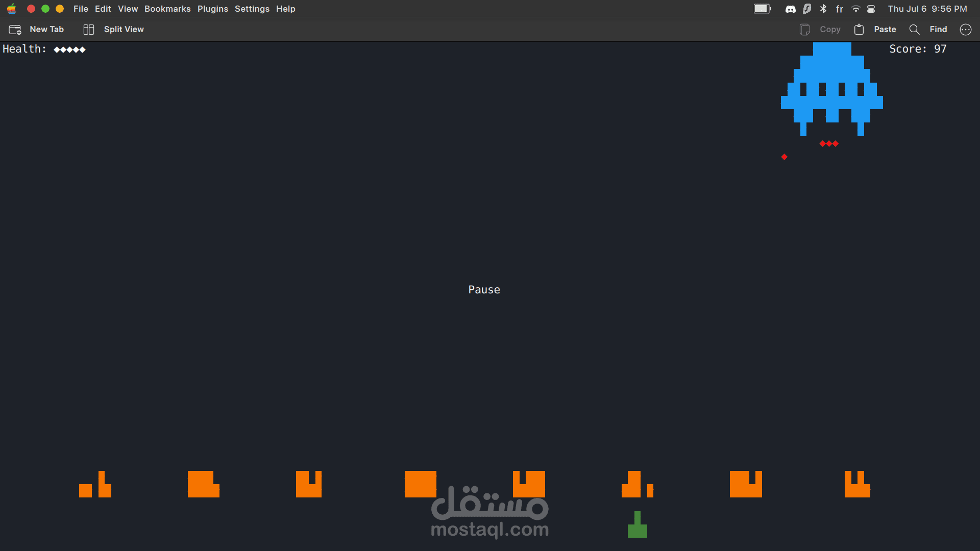Viewport: 980px width, 551px height.
Task: Click the Split View label
Action: 124,30
